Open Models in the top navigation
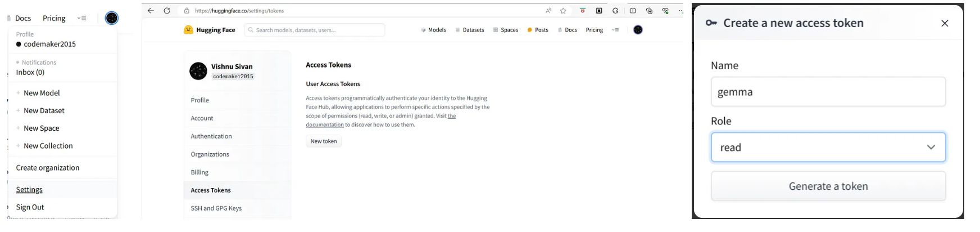Viewport: 980px width, 232px height. [433, 30]
